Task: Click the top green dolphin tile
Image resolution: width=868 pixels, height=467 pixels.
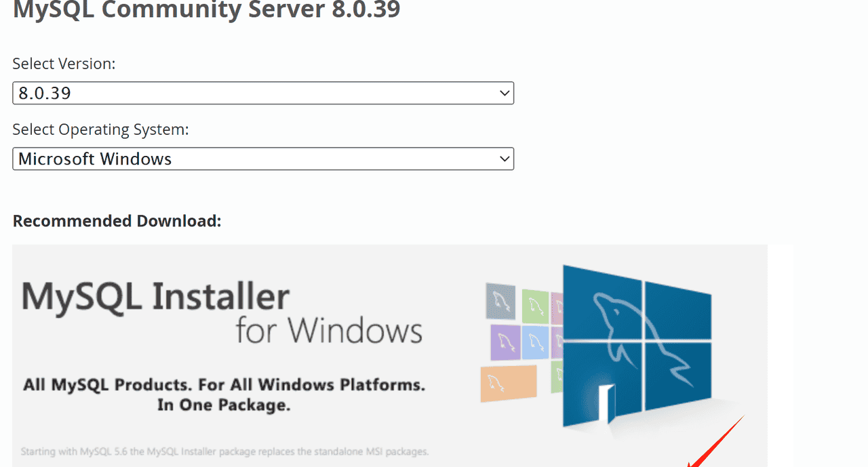Action: coord(534,306)
